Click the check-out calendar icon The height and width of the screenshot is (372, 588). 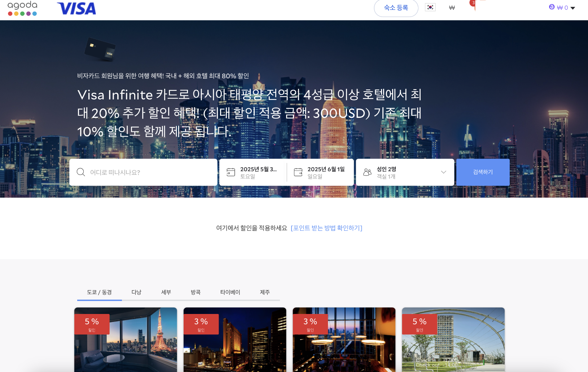coord(298,172)
